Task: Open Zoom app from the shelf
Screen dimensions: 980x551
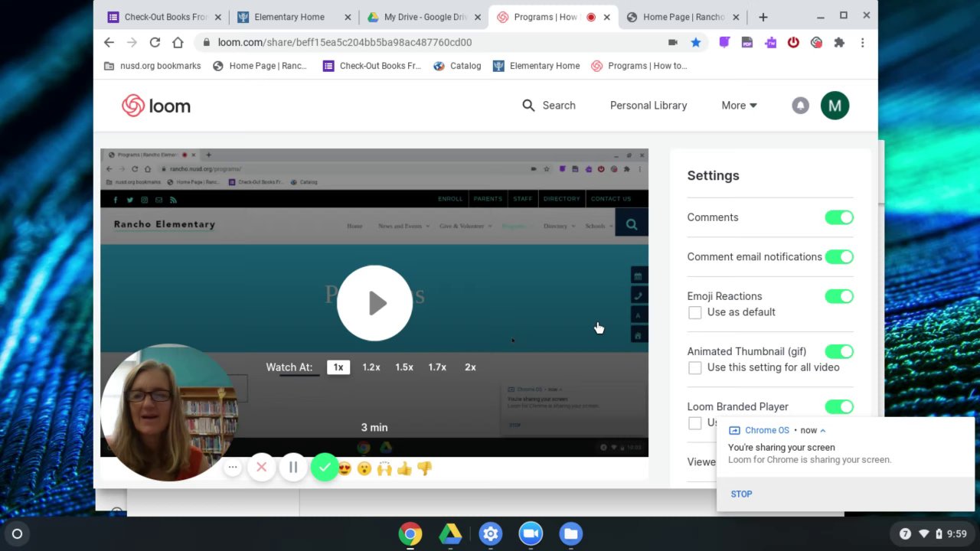Action: [531, 533]
